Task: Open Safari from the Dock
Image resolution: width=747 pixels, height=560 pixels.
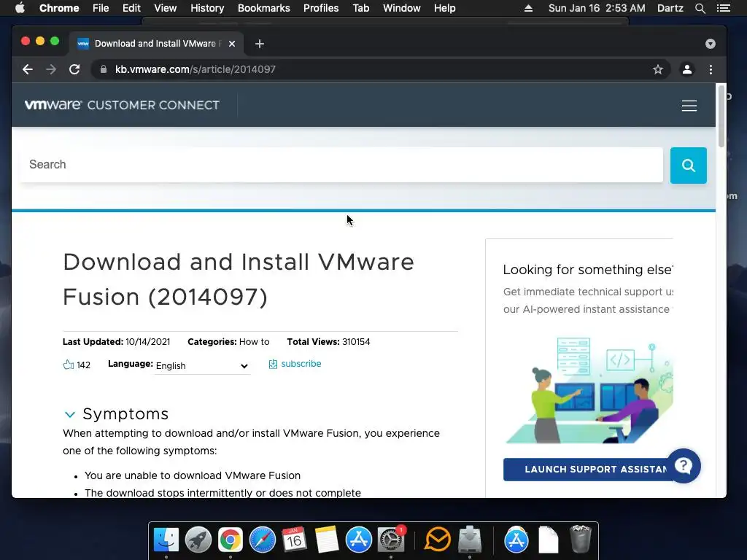Action: point(263,540)
